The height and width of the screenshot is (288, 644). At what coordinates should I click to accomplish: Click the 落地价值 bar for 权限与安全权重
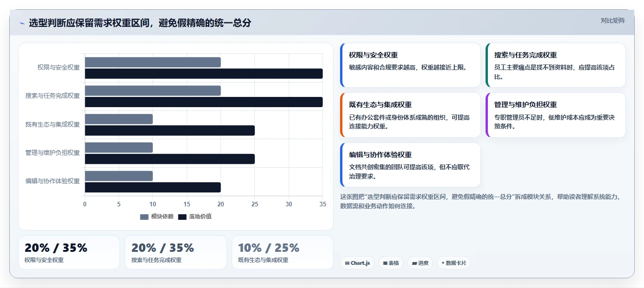[204, 74]
